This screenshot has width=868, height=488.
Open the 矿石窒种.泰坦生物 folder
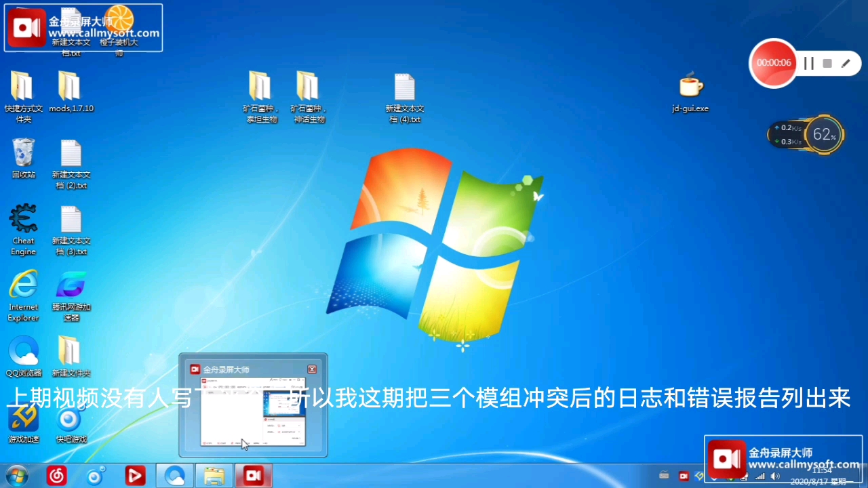(260, 87)
